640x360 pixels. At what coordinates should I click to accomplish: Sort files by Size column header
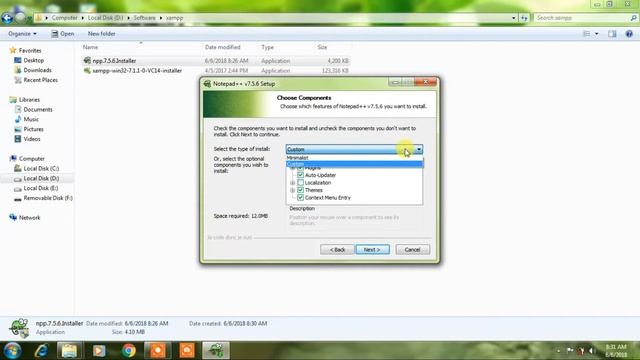coord(322,47)
